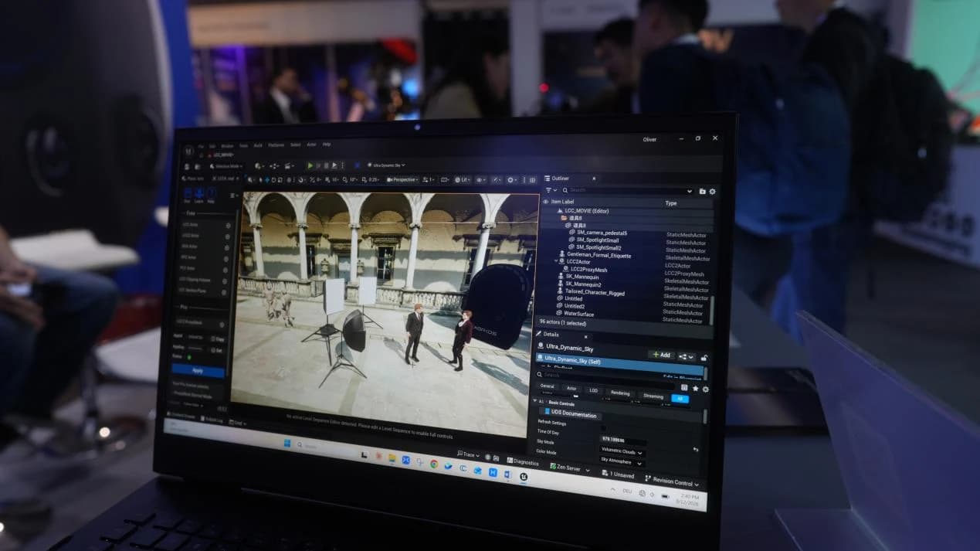Open the Output Log tab
This screenshot has width=980, height=551.
212,420
